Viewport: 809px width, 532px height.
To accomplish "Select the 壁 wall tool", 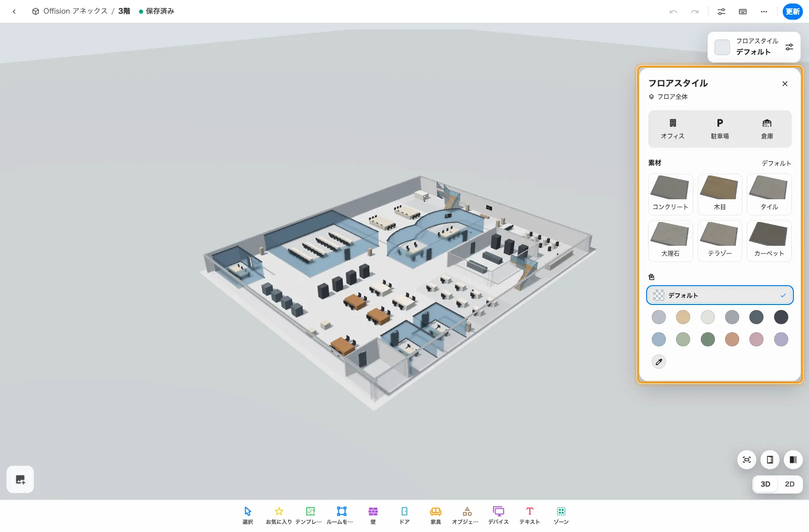I will point(373,515).
